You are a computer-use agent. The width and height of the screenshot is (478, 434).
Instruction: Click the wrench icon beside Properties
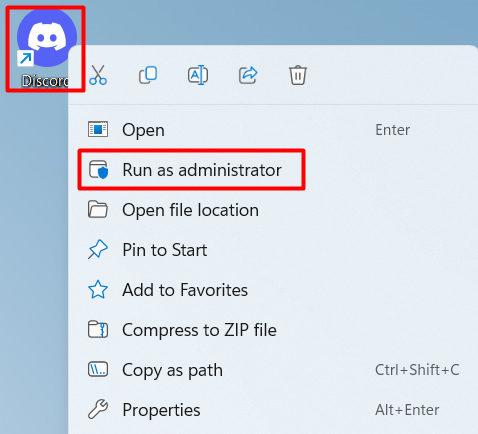[98, 409]
